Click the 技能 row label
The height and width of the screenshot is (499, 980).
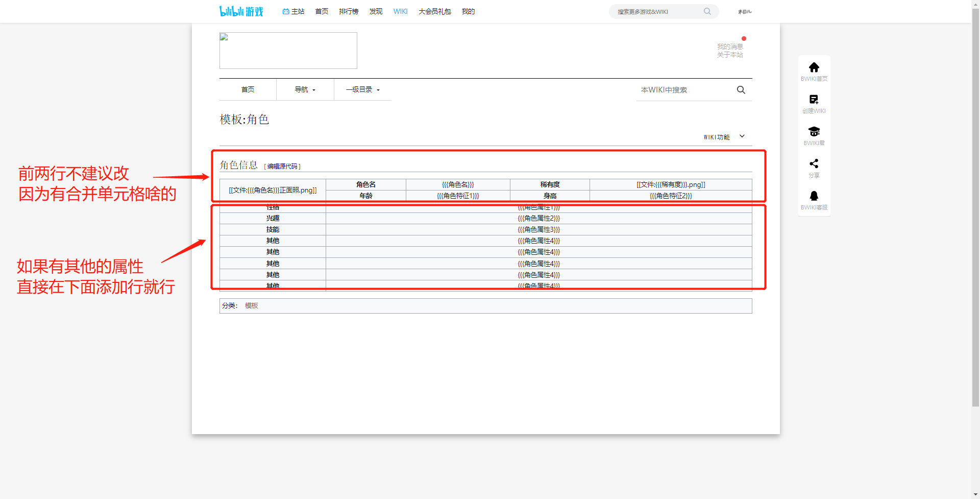click(x=273, y=229)
